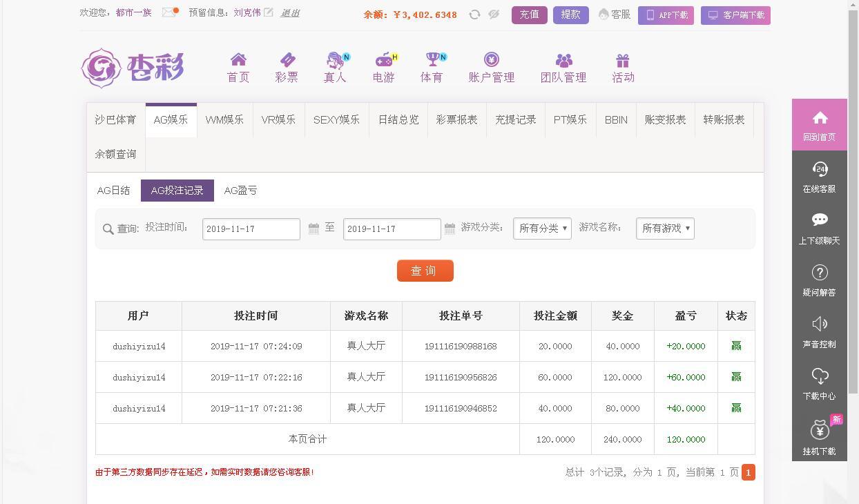Open the calendar picker for the end date

coord(450,228)
